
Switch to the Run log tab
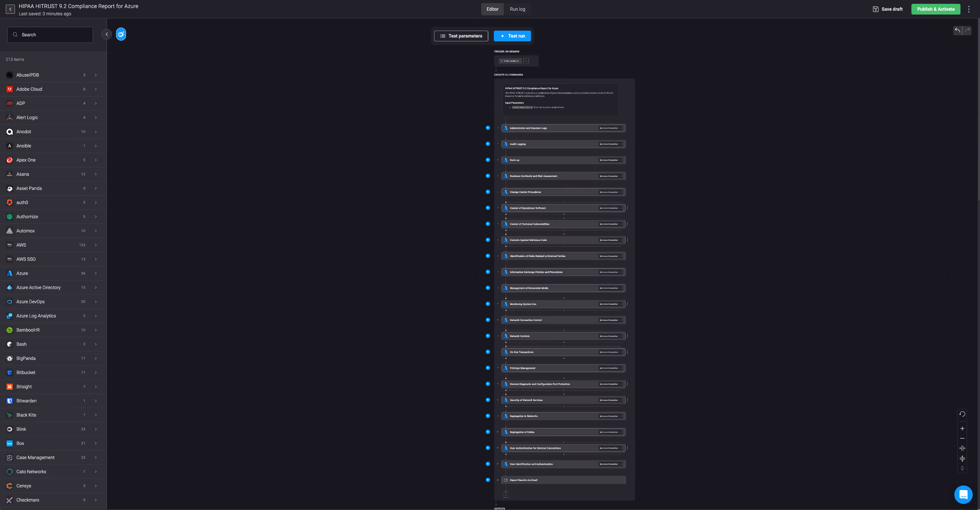[x=517, y=9]
